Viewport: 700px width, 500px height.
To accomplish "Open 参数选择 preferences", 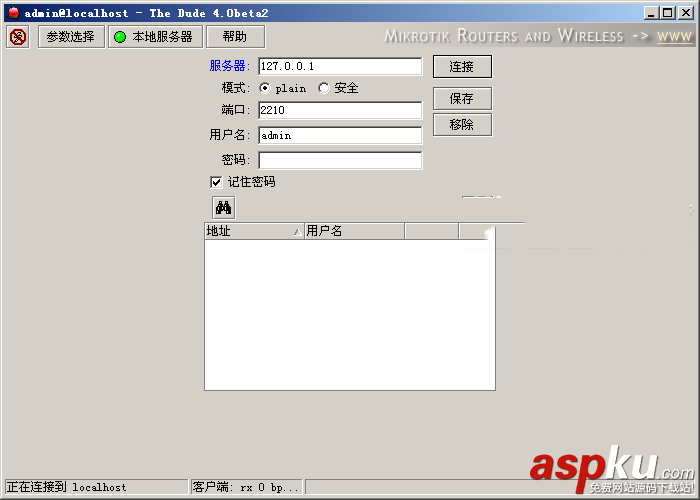I will tap(71, 37).
